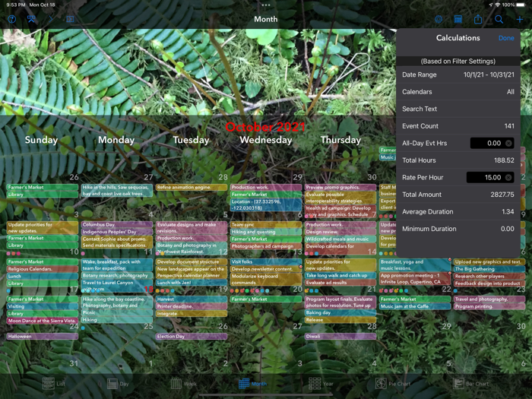Open the Visit folks event

point(266,262)
